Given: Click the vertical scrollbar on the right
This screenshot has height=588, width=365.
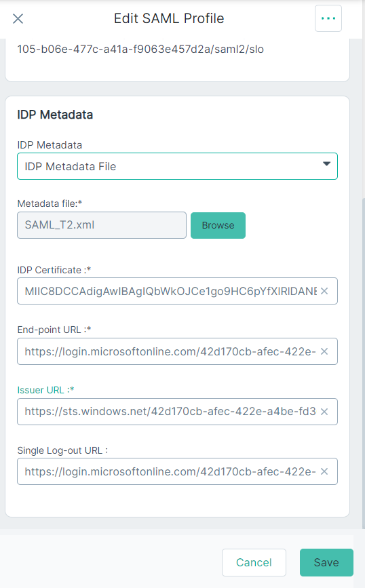Looking at the screenshot, I should coord(363,360).
